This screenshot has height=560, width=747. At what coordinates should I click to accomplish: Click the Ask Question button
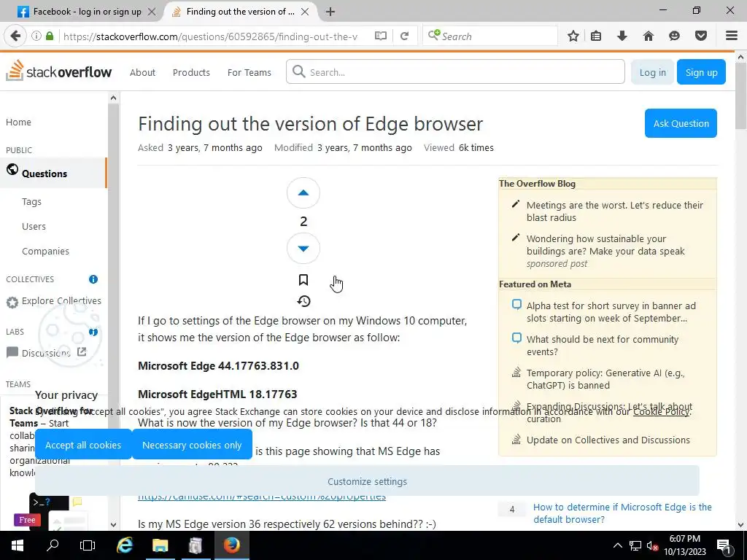pyautogui.click(x=681, y=123)
